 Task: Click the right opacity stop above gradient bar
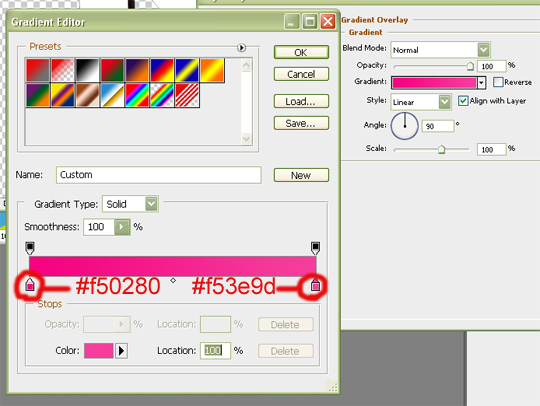[315, 248]
